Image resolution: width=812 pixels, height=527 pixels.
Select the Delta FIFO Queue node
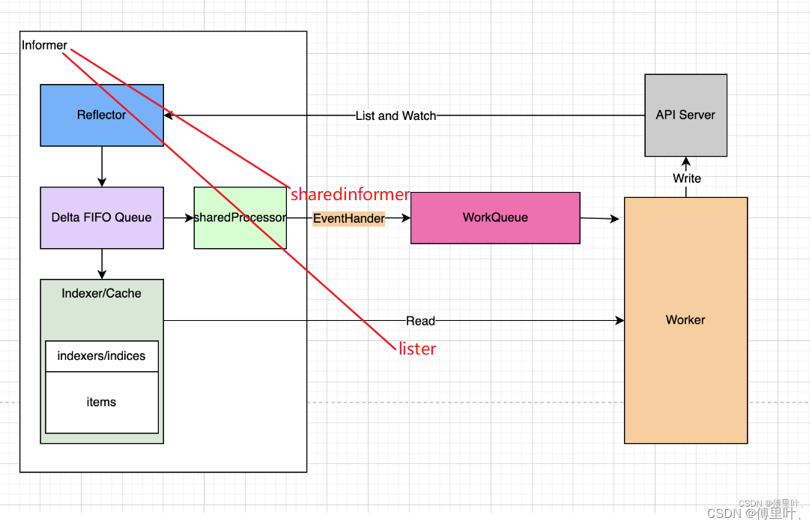pyautogui.click(x=101, y=218)
